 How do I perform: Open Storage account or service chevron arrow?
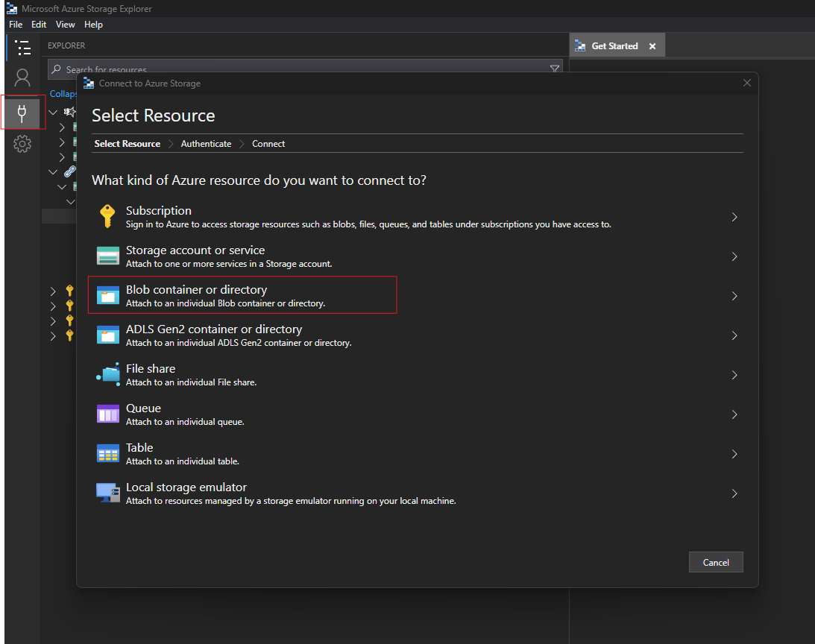click(734, 256)
